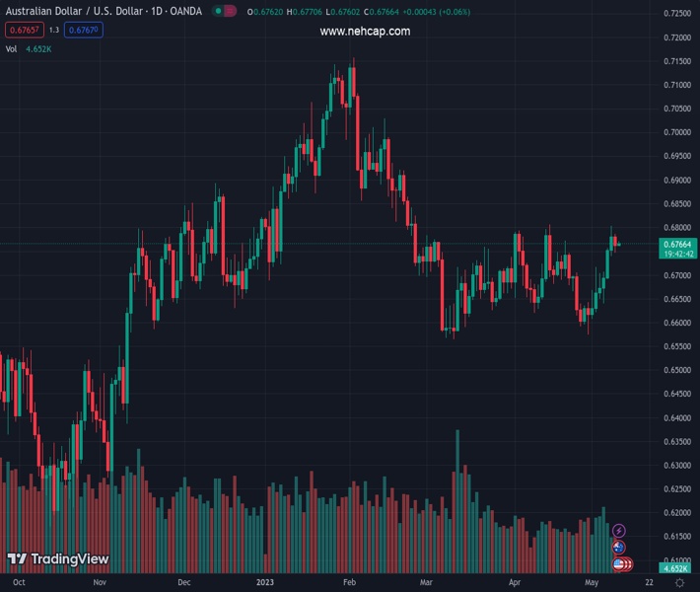Click the red sell price 0.67657

[24, 30]
